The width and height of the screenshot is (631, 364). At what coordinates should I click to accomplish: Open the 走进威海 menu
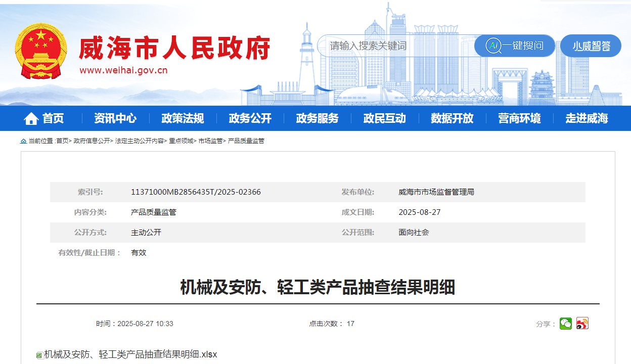[587, 119]
